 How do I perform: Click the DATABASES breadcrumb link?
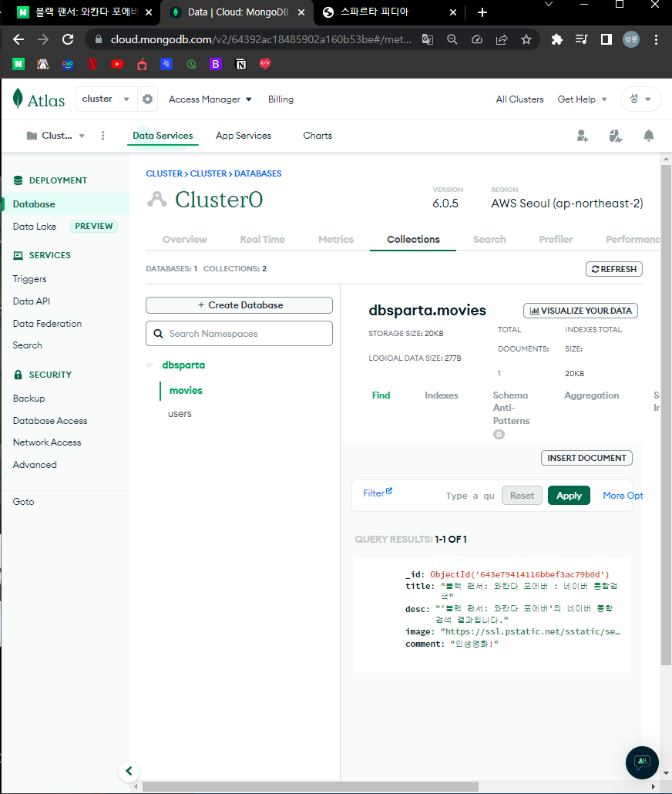click(x=257, y=173)
